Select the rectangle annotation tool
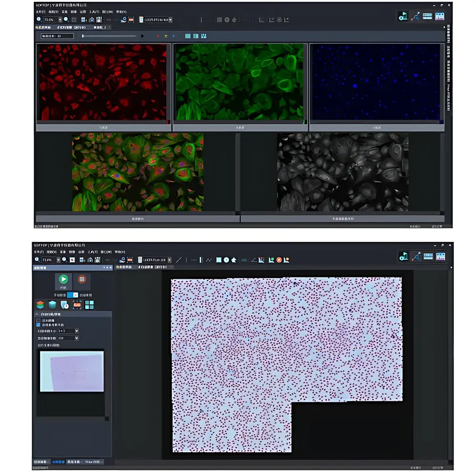Image resolution: width=476 pixels, height=476 pixels. [x=218, y=259]
